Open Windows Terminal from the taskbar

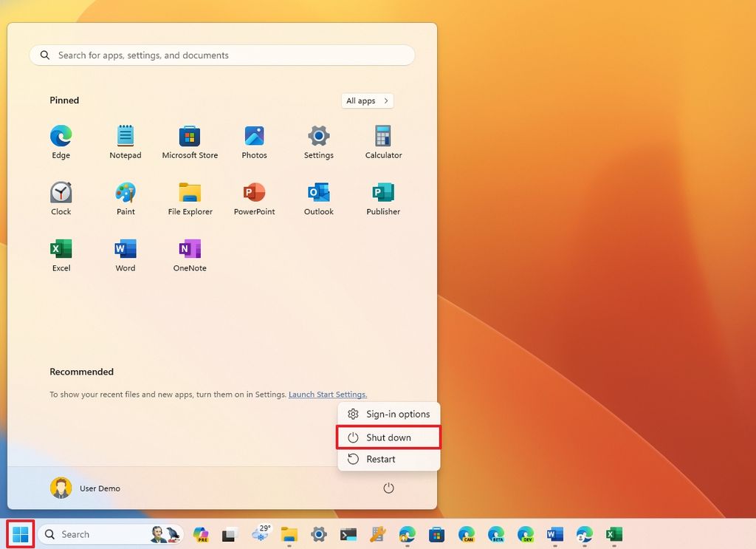[x=347, y=533]
